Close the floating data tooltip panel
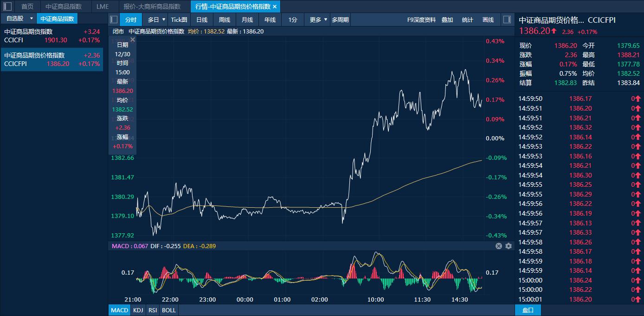Viewport: 644px width, 316px height. click(133, 40)
